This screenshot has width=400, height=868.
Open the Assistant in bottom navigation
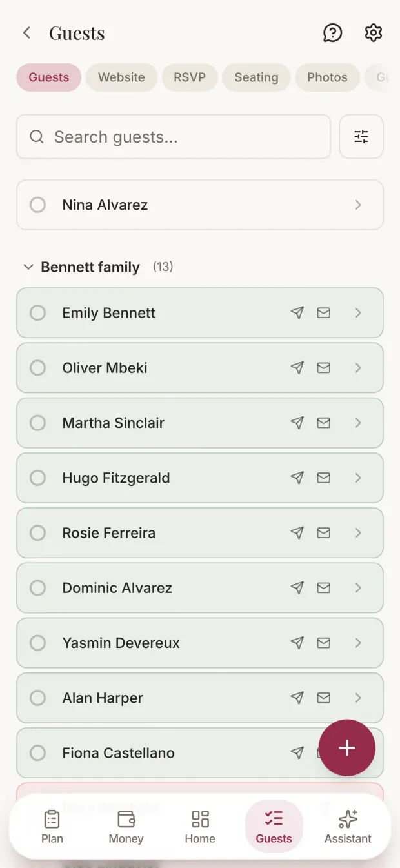pos(348,827)
